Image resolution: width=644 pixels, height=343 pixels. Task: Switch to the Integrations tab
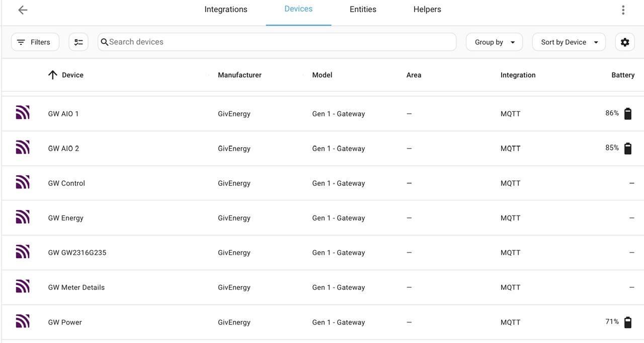tap(226, 10)
